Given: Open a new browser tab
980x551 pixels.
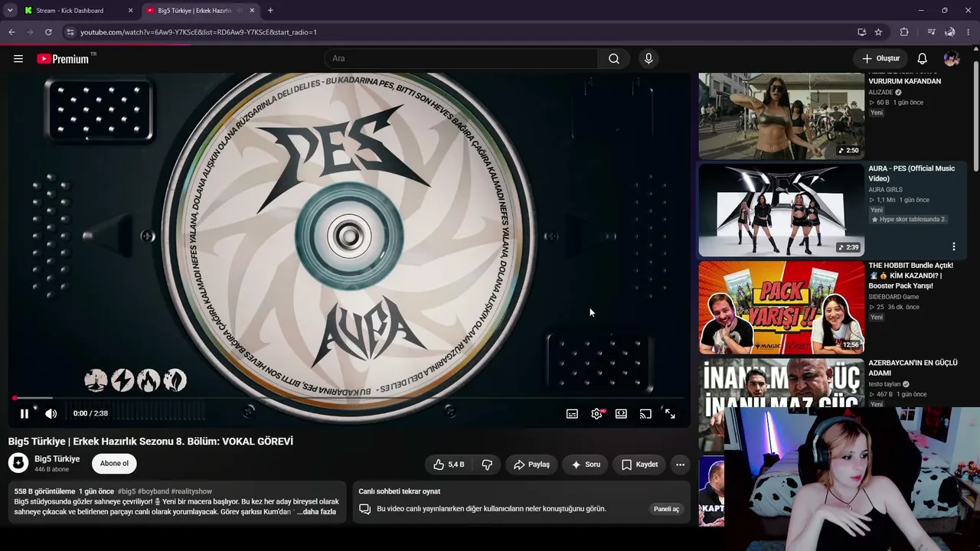Looking at the screenshot, I should point(270,11).
